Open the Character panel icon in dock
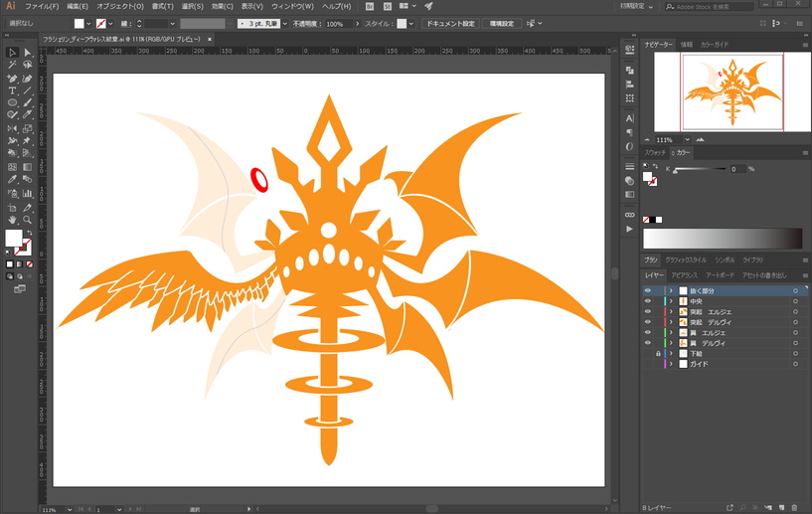This screenshot has width=812, height=514. point(630,118)
